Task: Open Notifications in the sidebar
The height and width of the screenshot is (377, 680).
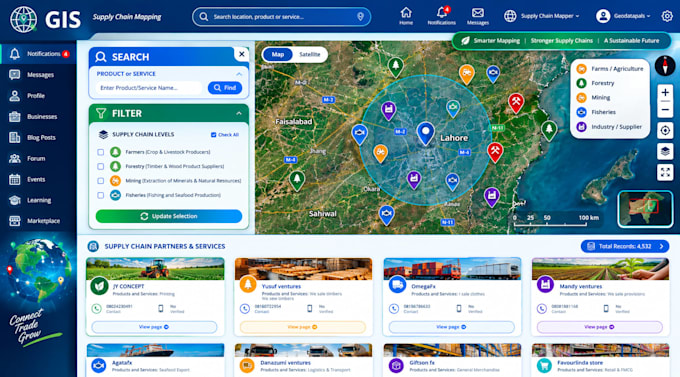Action: coord(39,54)
